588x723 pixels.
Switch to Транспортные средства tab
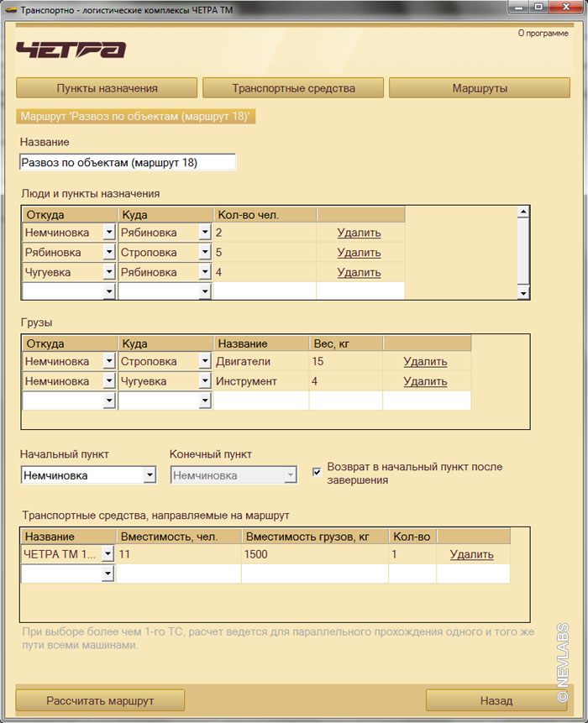[x=293, y=88]
